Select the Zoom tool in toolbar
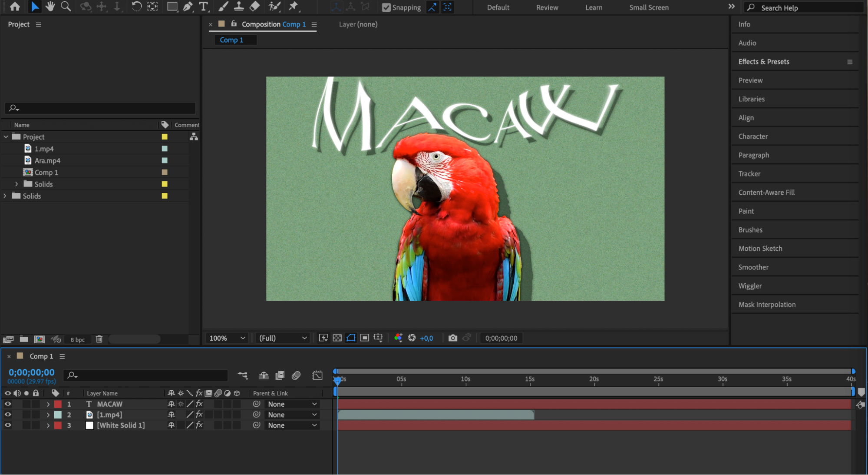The width and height of the screenshot is (868, 475). click(x=66, y=7)
